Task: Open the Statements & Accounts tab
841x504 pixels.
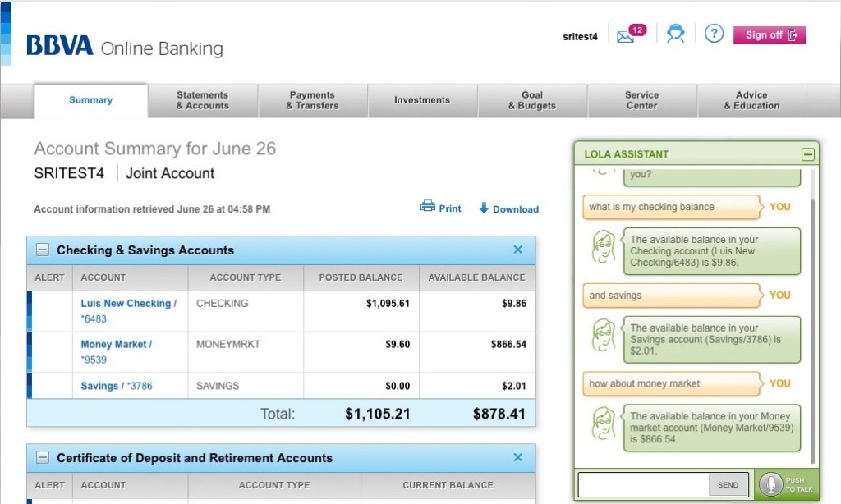Action: pos(203,100)
